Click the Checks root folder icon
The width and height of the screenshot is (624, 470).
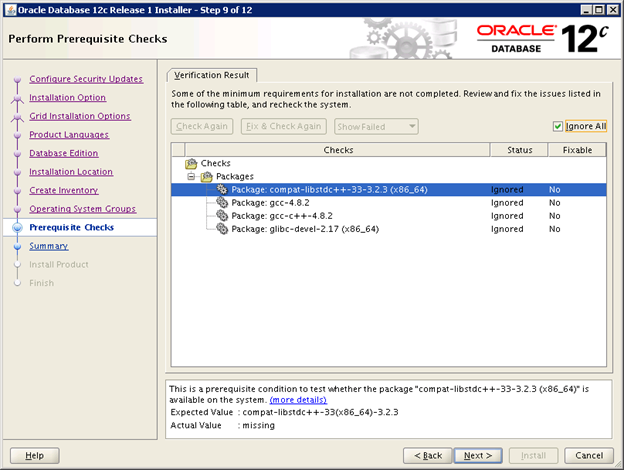click(x=191, y=163)
